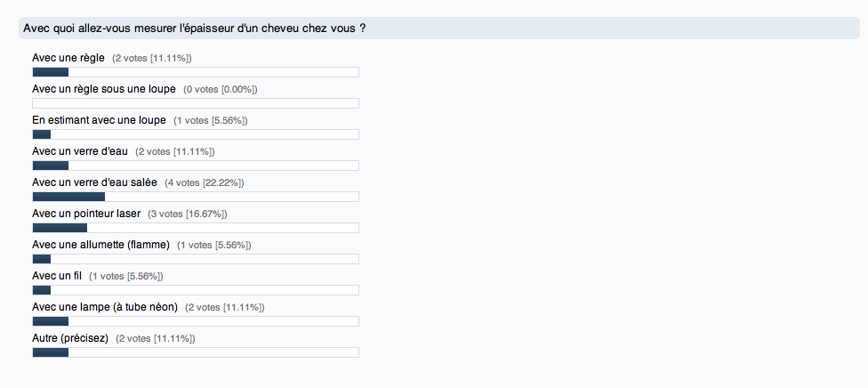Click the empty bar showing 0 votes

pos(195,103)
